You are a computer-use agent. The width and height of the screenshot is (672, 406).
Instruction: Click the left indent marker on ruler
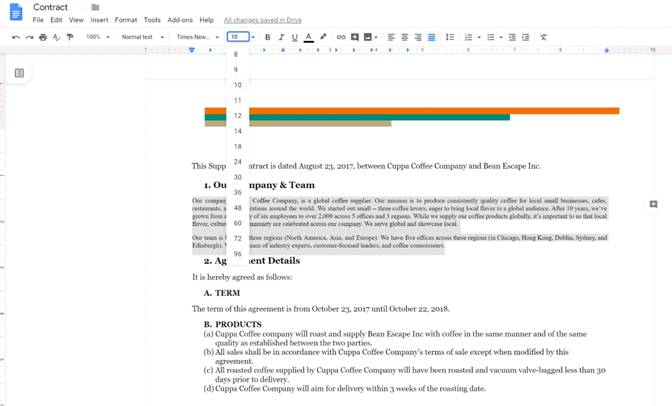click(x=192, y=50)
